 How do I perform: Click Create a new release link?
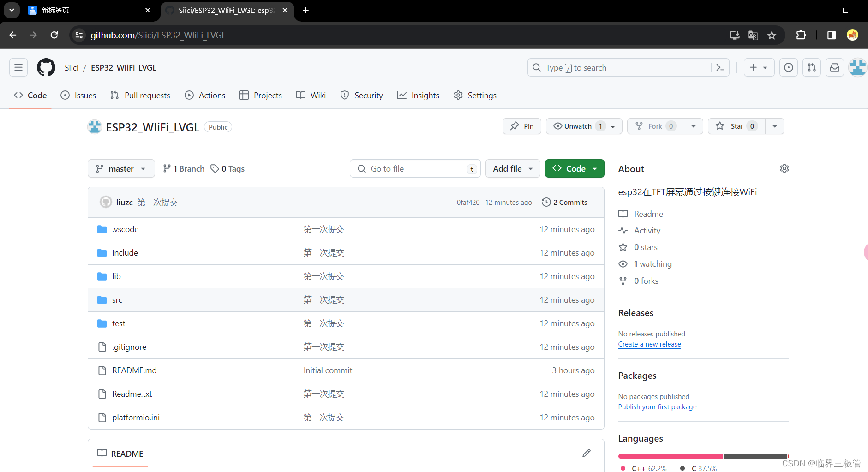[649, 344]
